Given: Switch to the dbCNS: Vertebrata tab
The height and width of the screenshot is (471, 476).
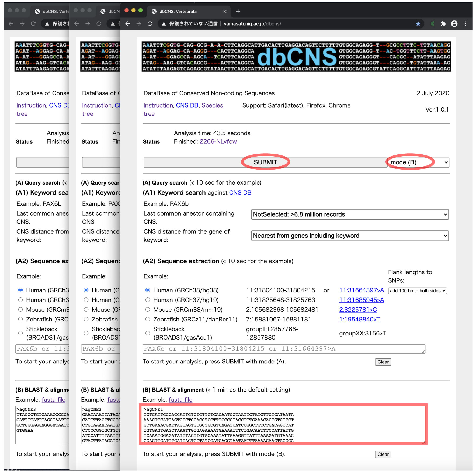Looking at the screenshot, I should tap(178, 11).
